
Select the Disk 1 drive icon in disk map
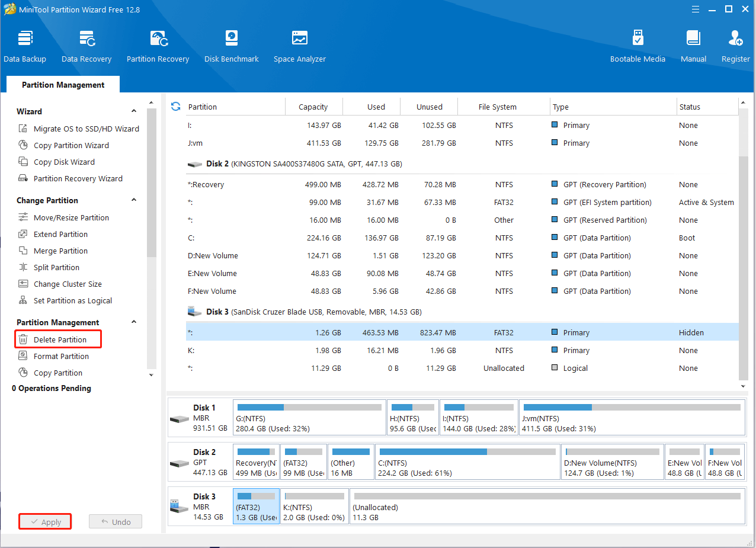[179, 419]
